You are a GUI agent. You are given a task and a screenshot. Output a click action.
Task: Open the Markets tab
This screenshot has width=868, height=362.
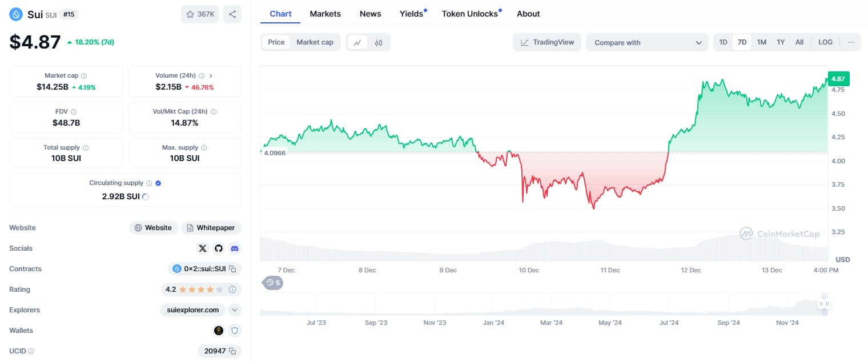coord(325,14)
